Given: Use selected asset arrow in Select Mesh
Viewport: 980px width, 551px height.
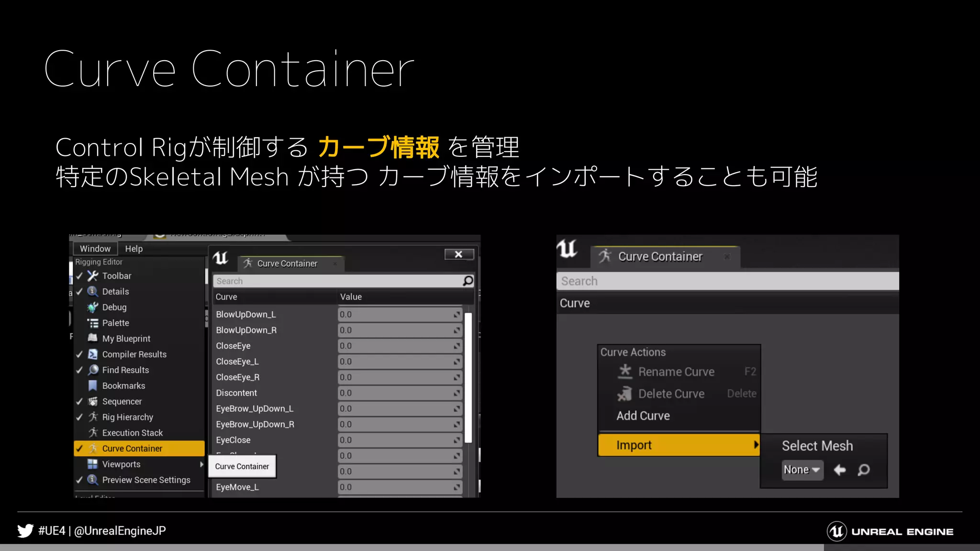Looking at the screenshot, I should point(840,470).
